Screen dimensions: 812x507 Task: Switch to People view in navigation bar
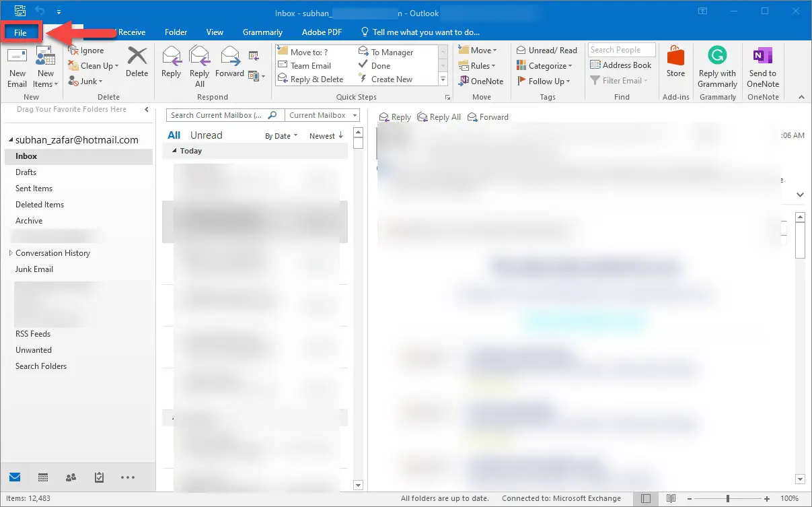(71, 477)
